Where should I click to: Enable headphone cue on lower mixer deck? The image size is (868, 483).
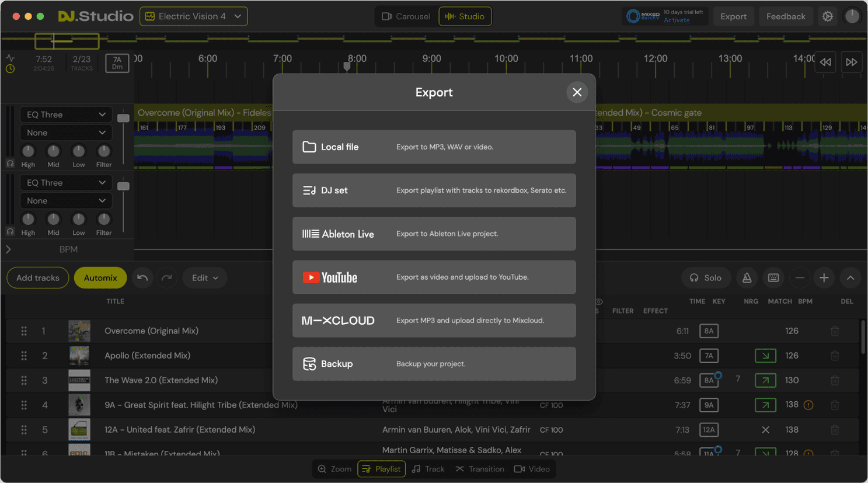pos(9,232)
